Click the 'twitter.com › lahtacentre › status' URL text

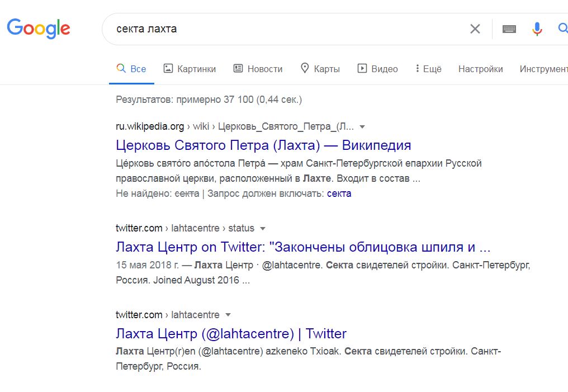(x=184, y=228)
